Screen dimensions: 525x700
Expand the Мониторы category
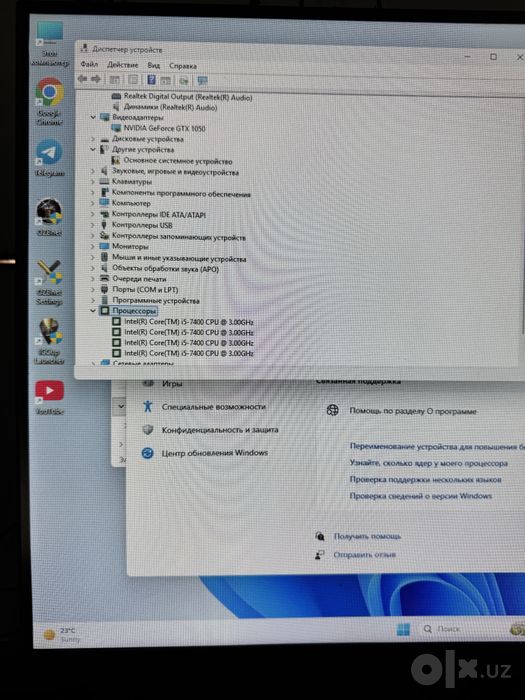pyautogui.click(x=93, y=246)
